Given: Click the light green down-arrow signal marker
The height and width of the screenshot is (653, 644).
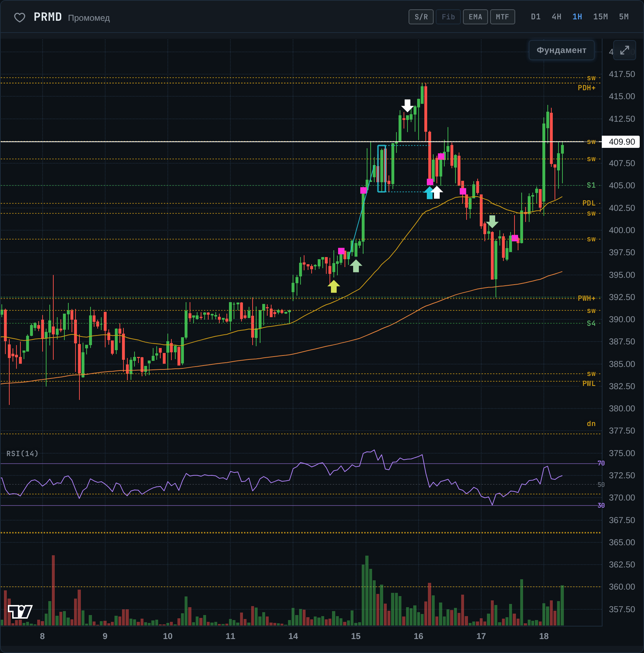Looking at the screenshot, I should 492,222.
